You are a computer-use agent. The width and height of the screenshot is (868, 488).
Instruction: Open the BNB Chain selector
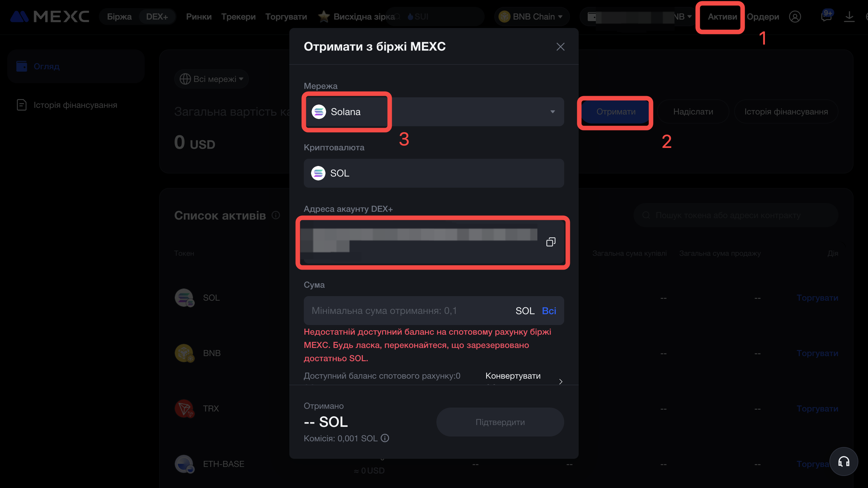[x=531, y=17]
